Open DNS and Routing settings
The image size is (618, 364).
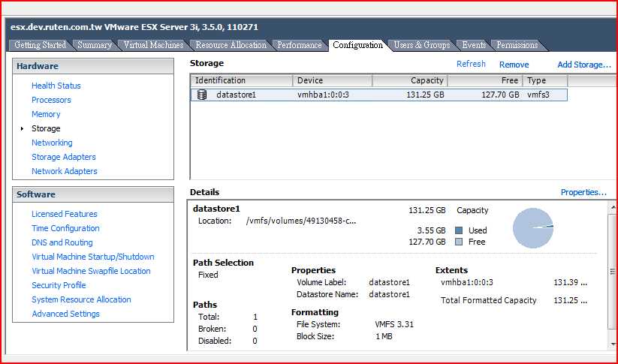pos(62,242)
